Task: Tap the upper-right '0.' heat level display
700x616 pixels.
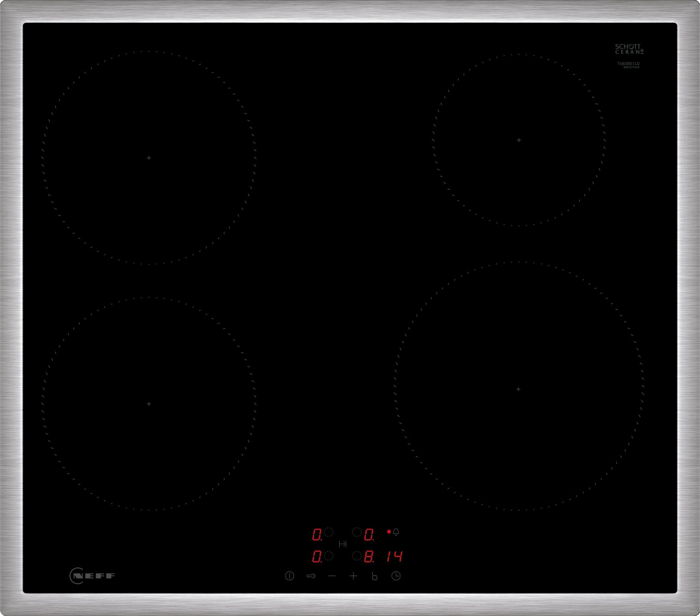Action: tap(369, 534)
